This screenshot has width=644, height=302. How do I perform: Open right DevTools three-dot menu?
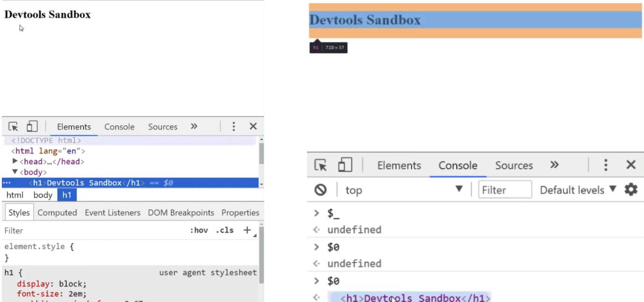[x=606, y=165]
